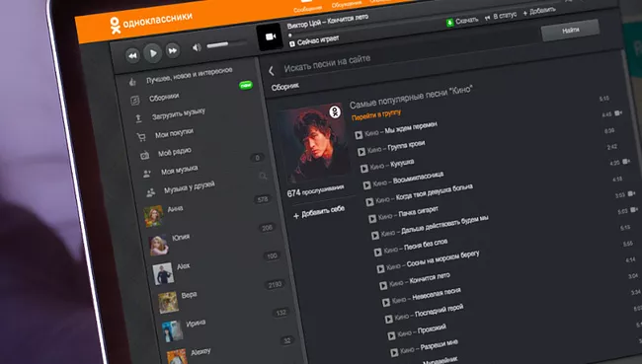Click the video icon next to 4:45
642x364 pixels.
(618, 112)
